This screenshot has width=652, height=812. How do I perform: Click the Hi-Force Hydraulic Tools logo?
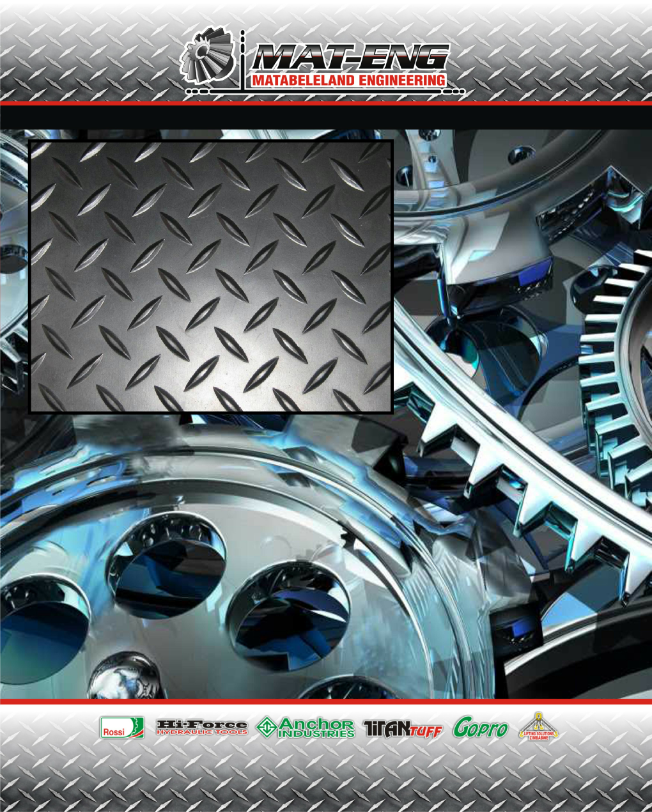click(x=202, y=728)
